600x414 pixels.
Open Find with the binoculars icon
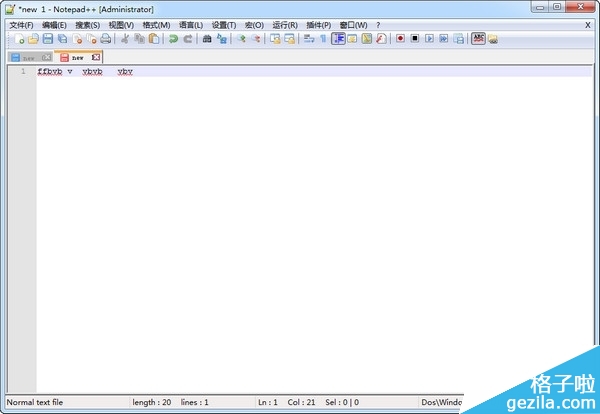(x=207, y=39)
